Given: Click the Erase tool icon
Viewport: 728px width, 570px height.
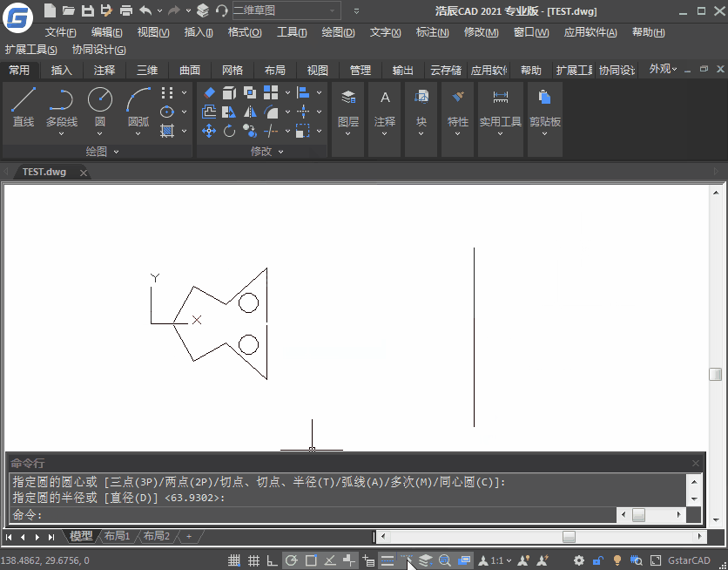Looking at the screenshot, I should pyautogui.click(x=209, y=92).
